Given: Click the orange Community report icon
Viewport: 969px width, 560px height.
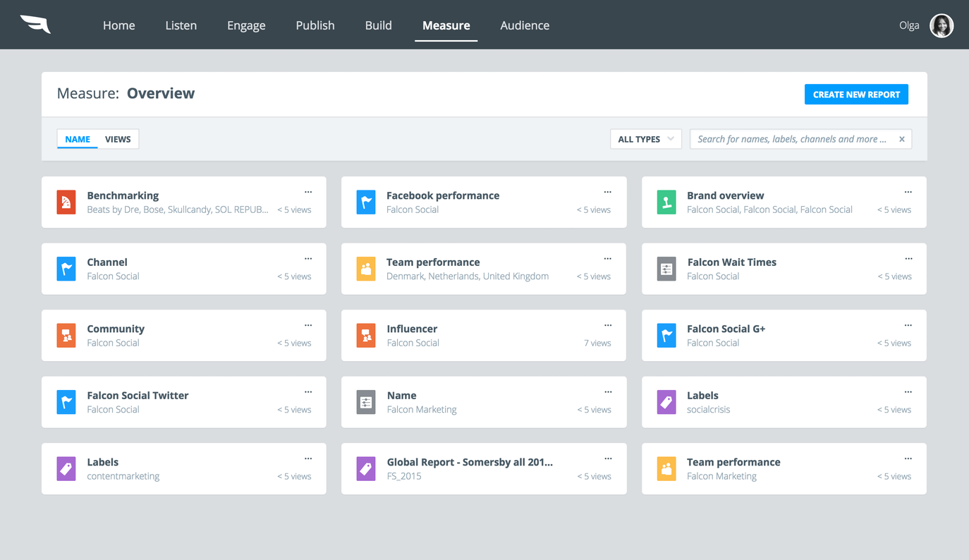Looking at the screenshot, I should (x=66, y=336).
